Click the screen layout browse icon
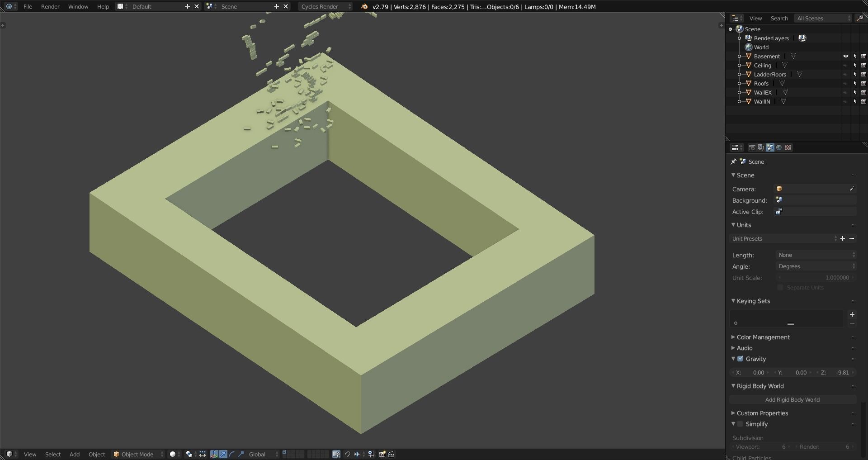 pyautogui.click(x=122, y=6)
